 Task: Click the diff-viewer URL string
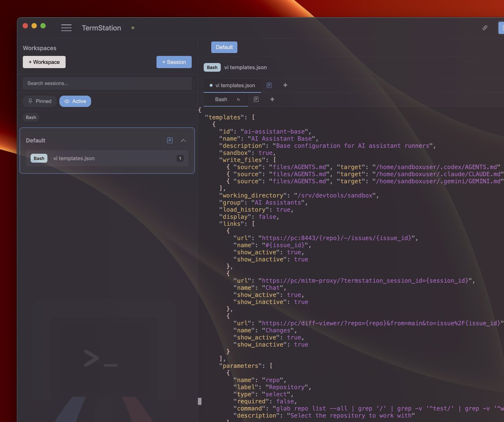(381, 323)
